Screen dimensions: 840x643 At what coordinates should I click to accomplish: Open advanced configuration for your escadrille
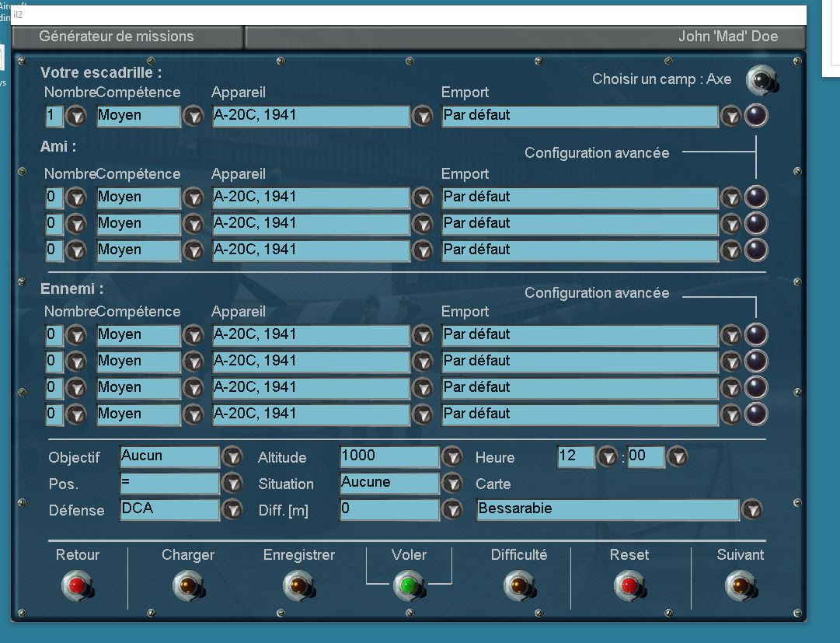pyautogui.click(x=756, y=116)
